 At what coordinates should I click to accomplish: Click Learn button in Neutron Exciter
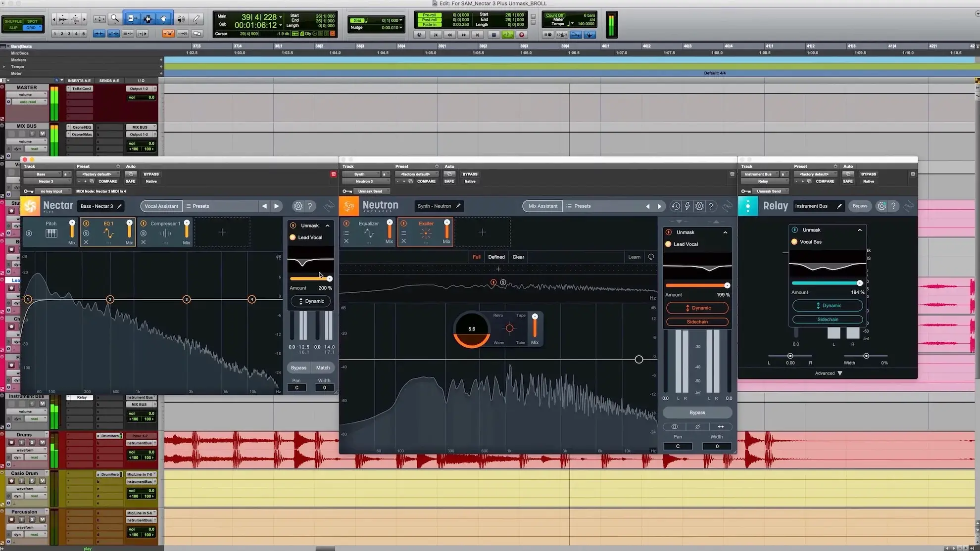(635, 257)
